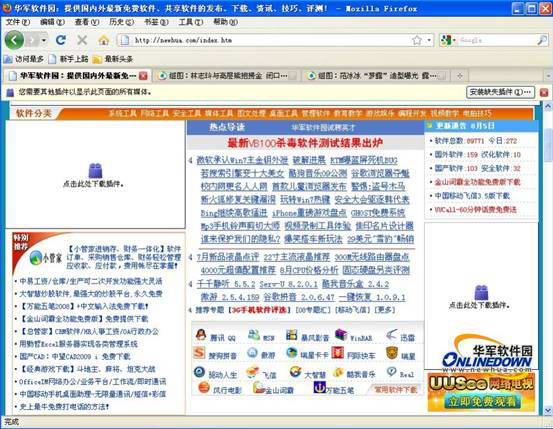Click the MSN icon

[x=254, y=335]
